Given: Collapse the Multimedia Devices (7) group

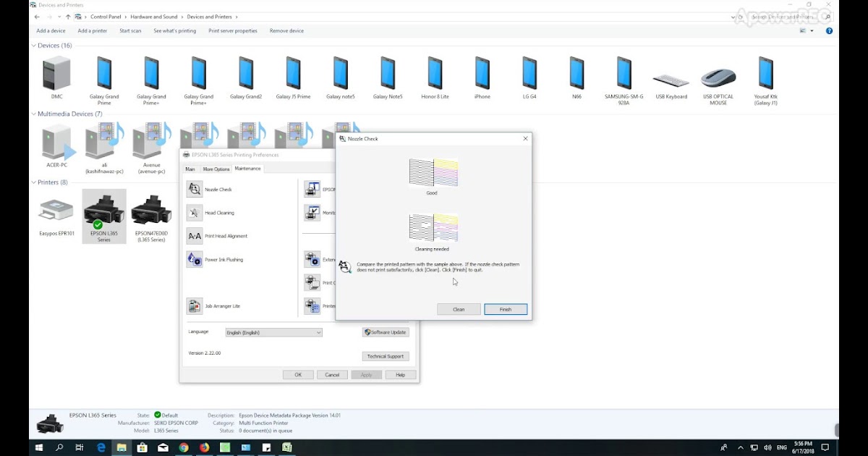Looking at the screenshot, I should pyautogui.click(x=33, y=114).
